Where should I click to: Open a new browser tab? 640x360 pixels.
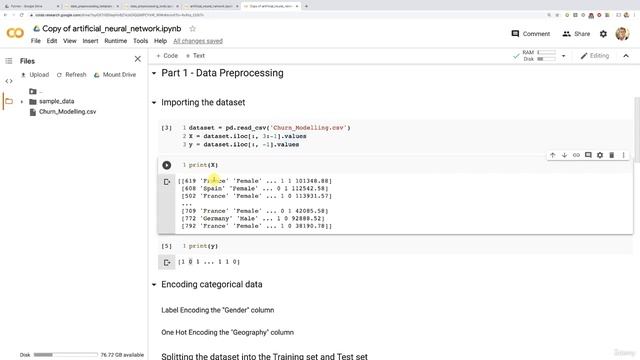coord(307,6)
